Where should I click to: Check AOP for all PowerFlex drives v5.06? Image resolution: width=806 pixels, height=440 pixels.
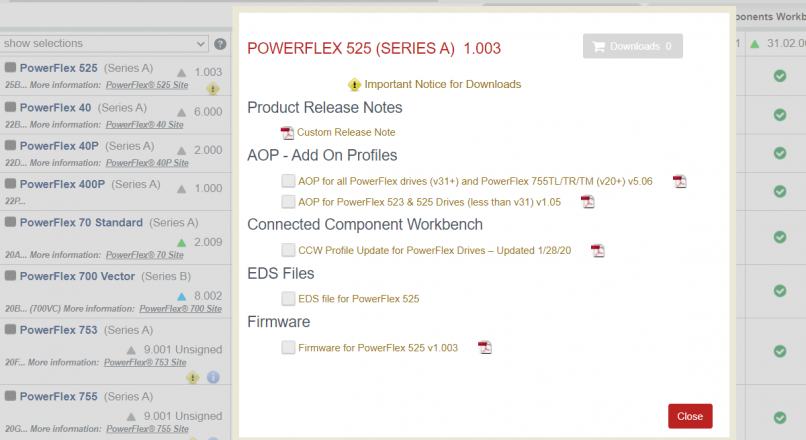pyautogui.click(x=288, y=181)
